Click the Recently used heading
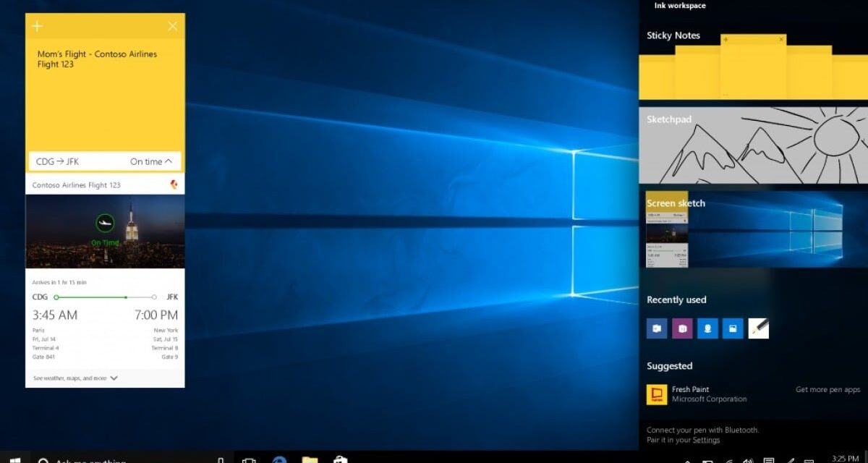Screen dimensions: 868x463 pos(676,300)
